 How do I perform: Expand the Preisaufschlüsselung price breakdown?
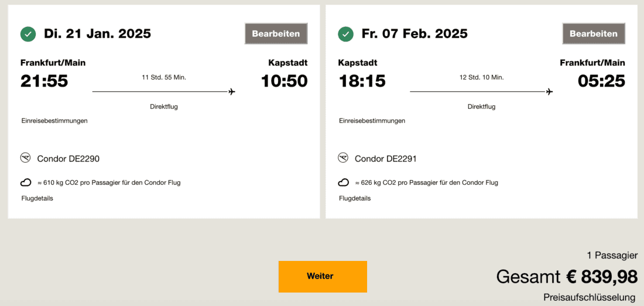[589, 297]
